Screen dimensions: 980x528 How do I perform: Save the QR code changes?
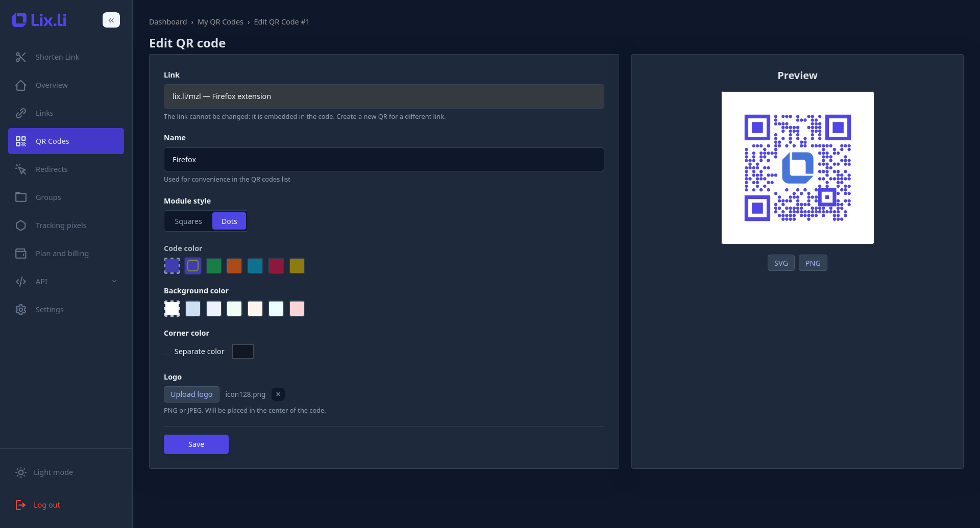[x=196, y=444]
